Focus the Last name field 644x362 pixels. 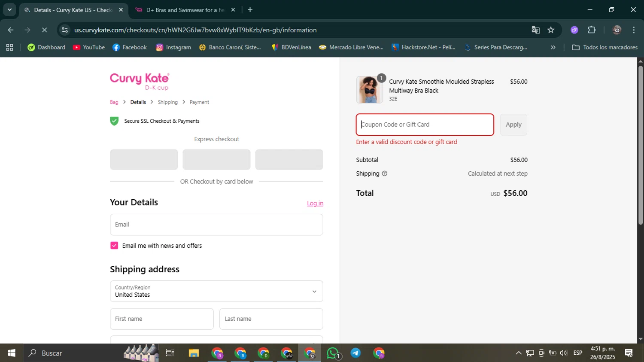click(x=271, y=319)
